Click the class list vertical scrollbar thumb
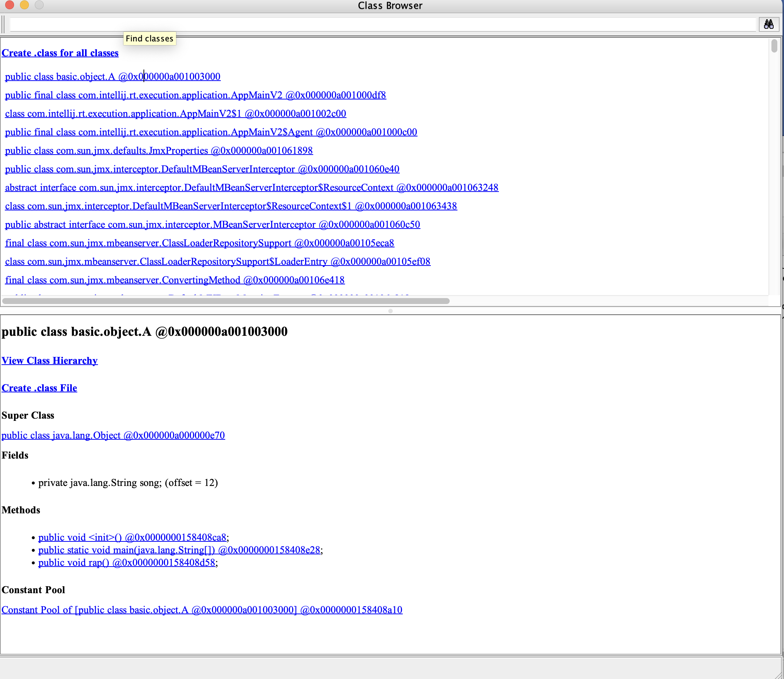Image resolution: width=784 pixels, height=679 pixels. (774, 46)
